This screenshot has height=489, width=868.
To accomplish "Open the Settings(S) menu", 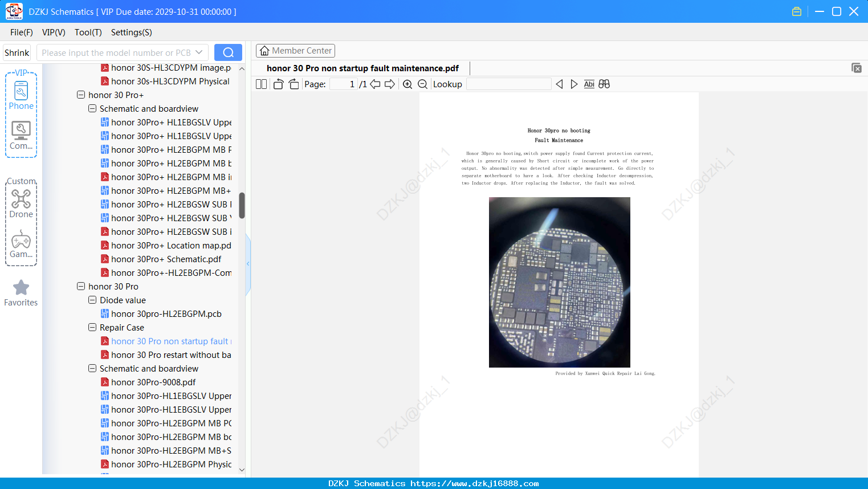I will point(132,32).
